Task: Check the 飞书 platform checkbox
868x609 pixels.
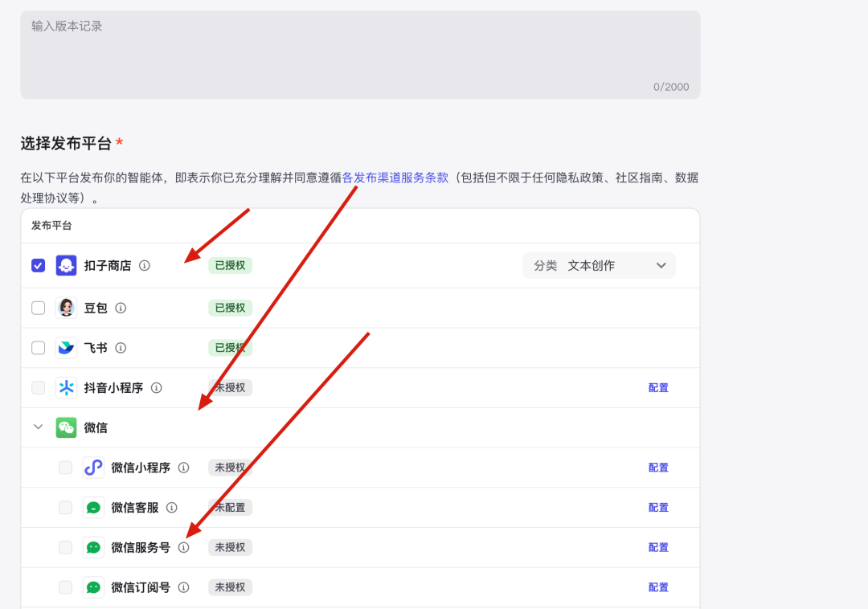Action: 39,347
